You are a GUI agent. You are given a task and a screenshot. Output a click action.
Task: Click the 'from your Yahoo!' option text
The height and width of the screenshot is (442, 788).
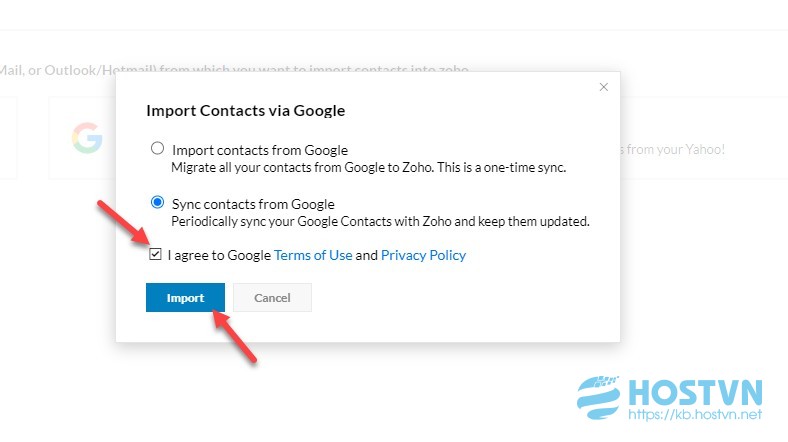click(672, 149)
